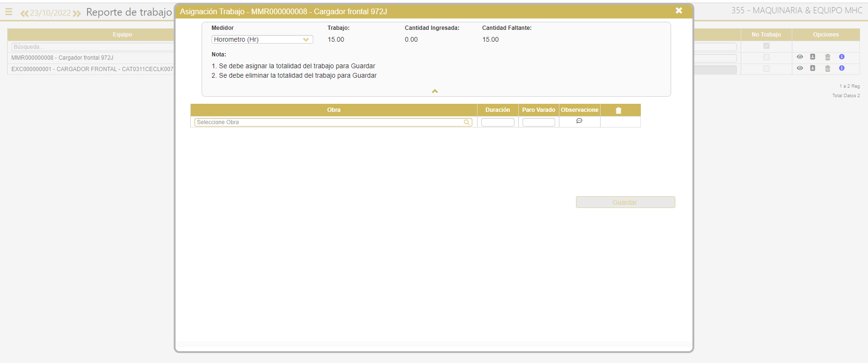Click the trash icon in Obra table header
The image size is (868, 363).
[x=619, y=110]
